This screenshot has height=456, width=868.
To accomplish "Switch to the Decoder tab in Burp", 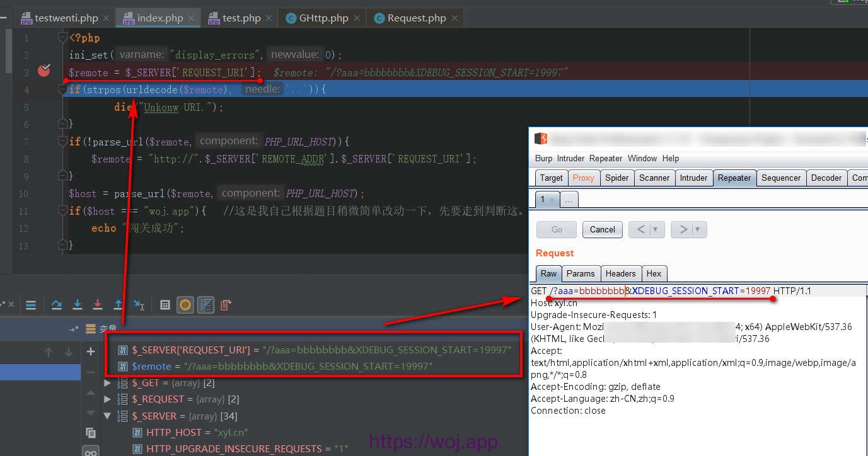I will pyautogui.click(x=826, y=178).
